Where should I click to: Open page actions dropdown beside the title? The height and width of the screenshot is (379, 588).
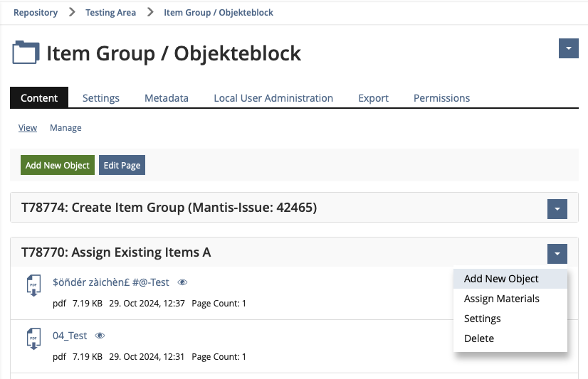pyautogui.click(x=568, y=48)
